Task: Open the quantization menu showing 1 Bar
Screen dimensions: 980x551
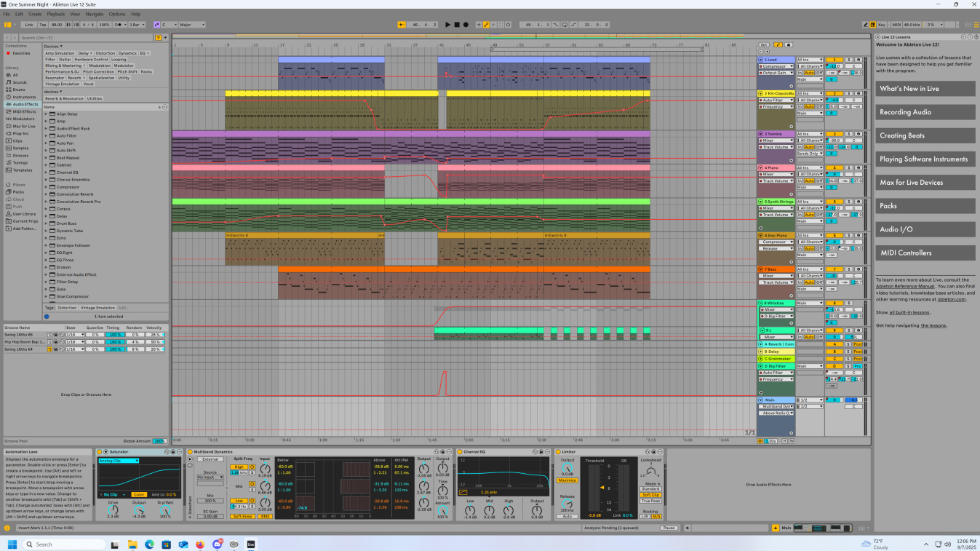Action: point(137,25)
